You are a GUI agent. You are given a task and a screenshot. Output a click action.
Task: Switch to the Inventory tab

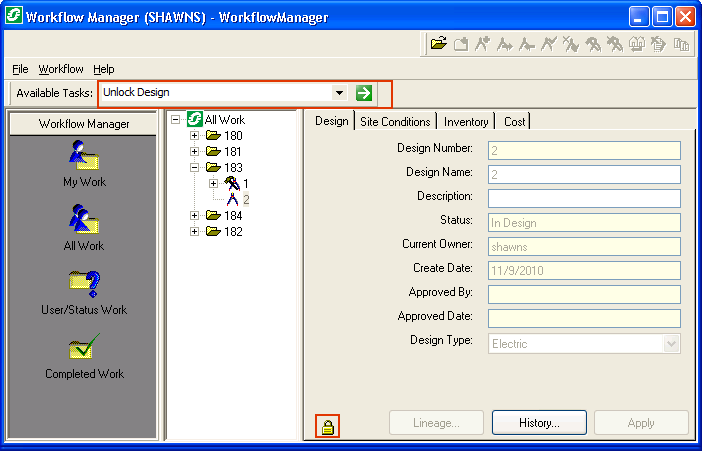point(466,121)
